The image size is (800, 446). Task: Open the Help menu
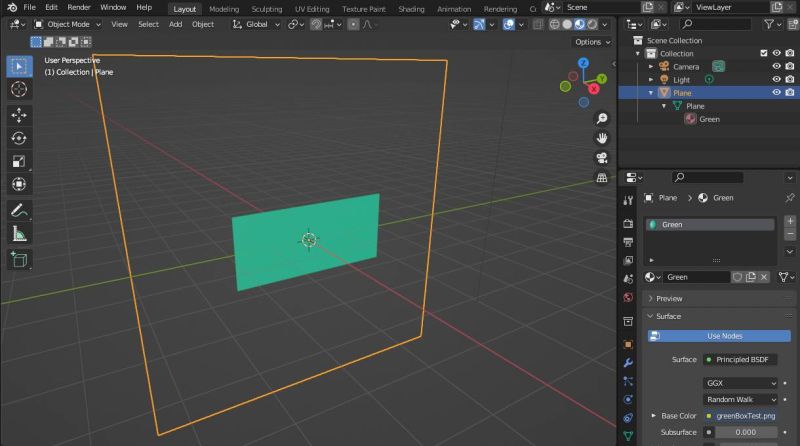(x=144, y=8)
